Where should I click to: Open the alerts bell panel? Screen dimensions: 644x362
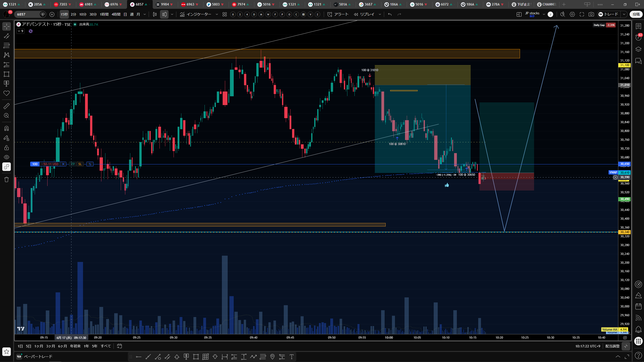[x=638, y=329]
